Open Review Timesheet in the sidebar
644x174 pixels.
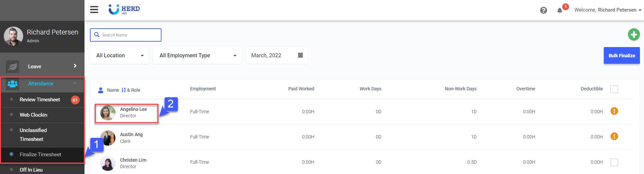[40, 100]
